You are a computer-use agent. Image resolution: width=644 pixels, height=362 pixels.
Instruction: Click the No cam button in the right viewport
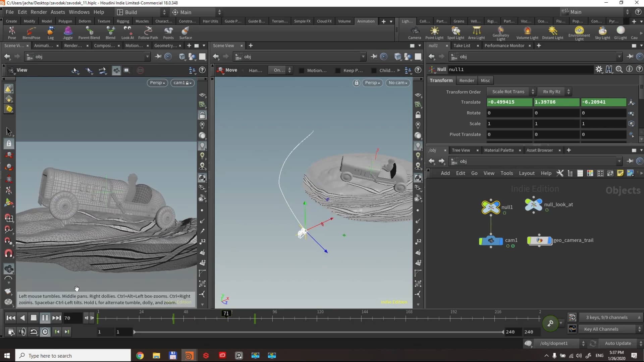398,83
